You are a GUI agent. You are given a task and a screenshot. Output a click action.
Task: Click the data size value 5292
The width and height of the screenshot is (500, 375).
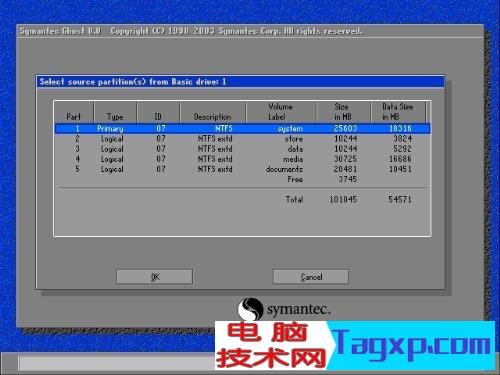402,149
